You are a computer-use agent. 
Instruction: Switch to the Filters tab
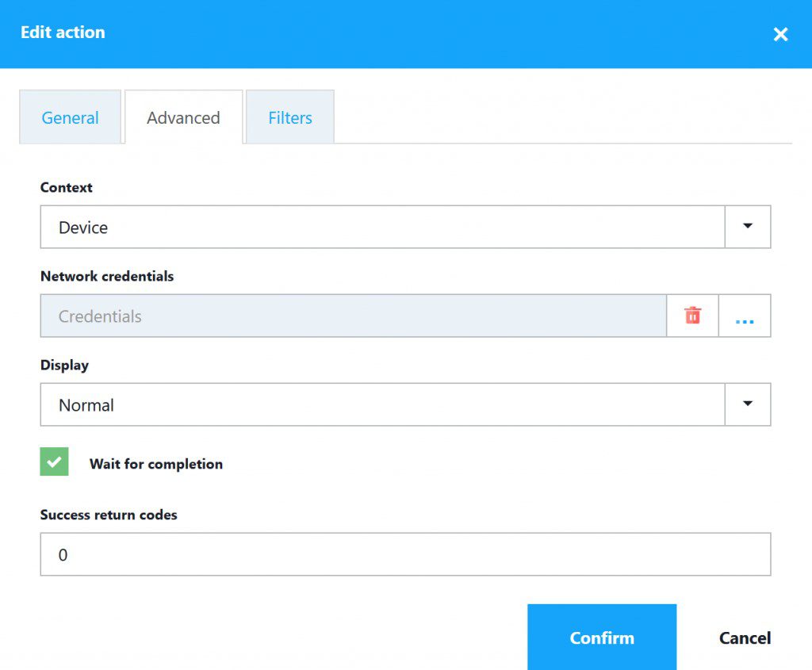pos(289,117)
